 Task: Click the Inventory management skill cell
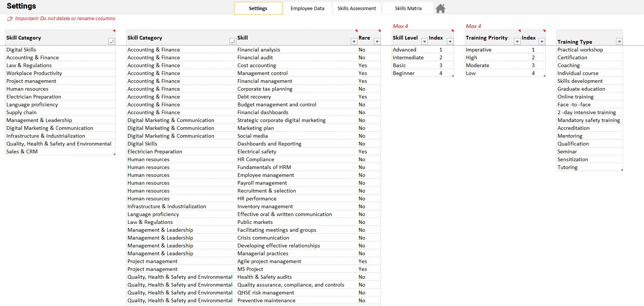tap(297, 206)
